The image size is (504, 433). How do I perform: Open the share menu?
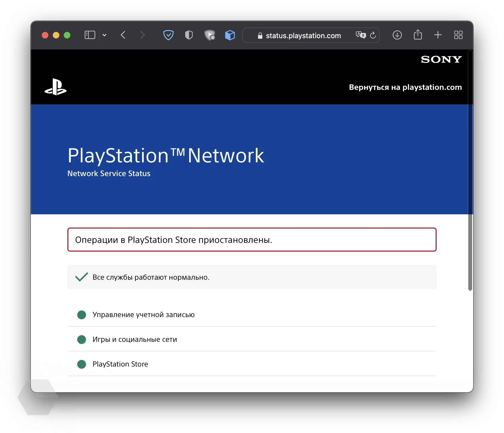pyautogui.click(x=418, y=35)
